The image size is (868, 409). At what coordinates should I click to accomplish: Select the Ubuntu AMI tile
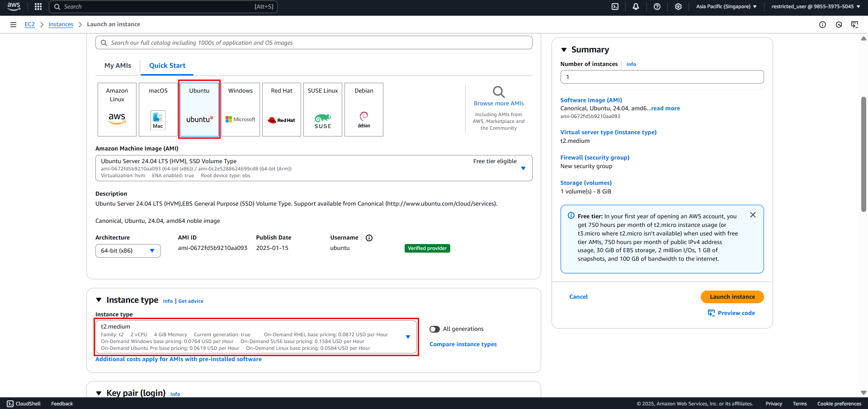[x=199, y=109]
